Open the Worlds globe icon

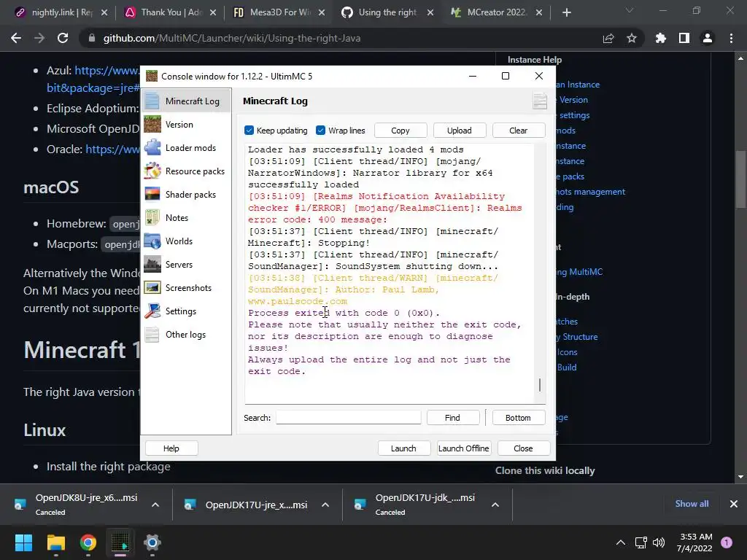pos(152,241)
